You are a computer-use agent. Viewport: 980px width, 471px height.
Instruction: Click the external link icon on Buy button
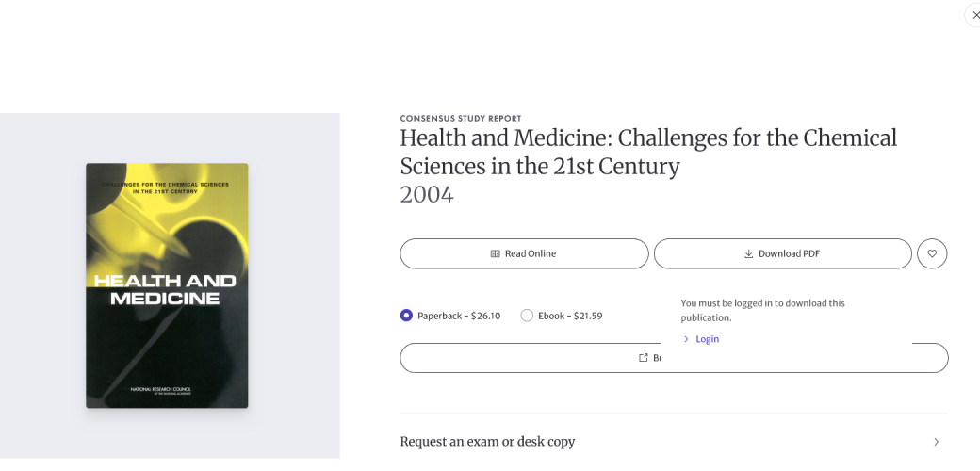[644, 358]
